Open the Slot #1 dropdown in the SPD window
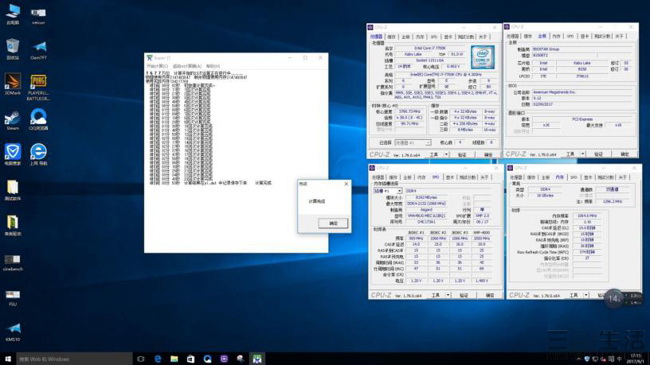Screen dimensions: 650x365 click(x=388, y=191)
